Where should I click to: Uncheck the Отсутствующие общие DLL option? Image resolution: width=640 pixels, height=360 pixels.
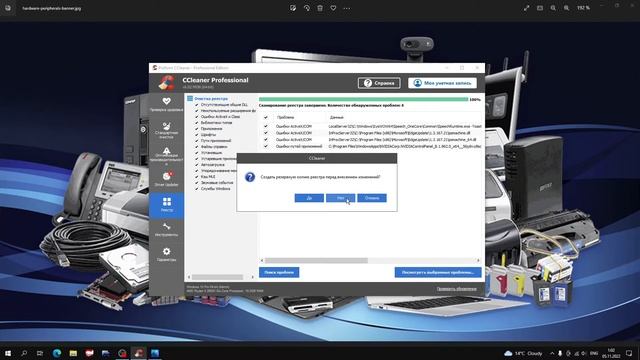coord(197,105)
